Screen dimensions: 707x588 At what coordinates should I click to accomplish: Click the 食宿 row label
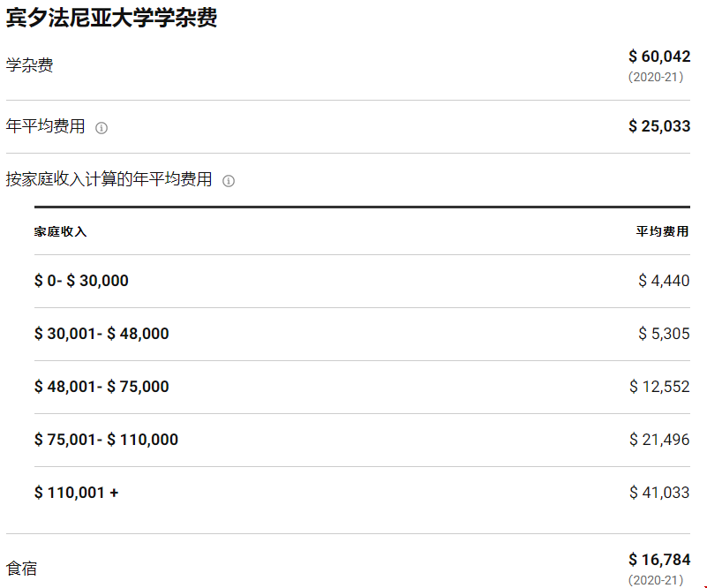(21, 569)
